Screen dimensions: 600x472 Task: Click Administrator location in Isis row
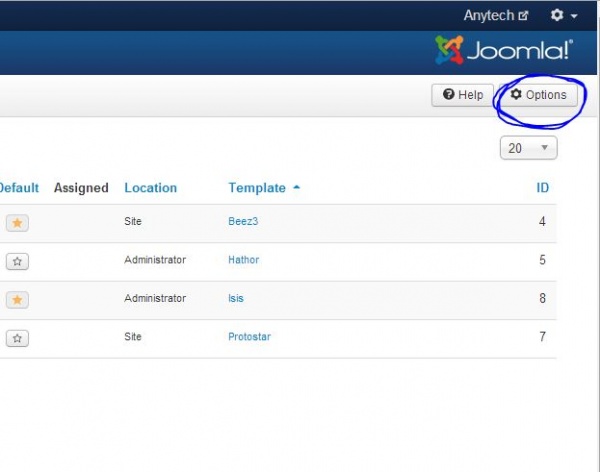pyautogui.click(x=155, y=298)
